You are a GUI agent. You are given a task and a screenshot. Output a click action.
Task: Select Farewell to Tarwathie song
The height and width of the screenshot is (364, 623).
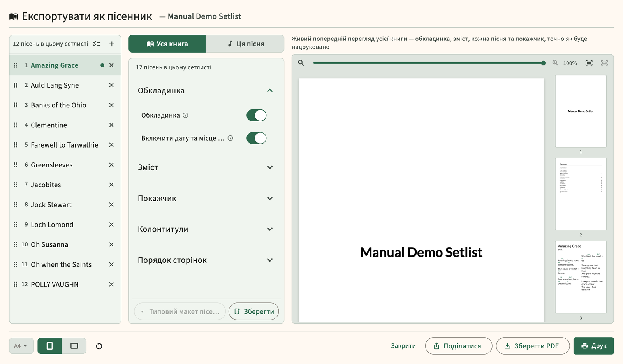[65, 145]
